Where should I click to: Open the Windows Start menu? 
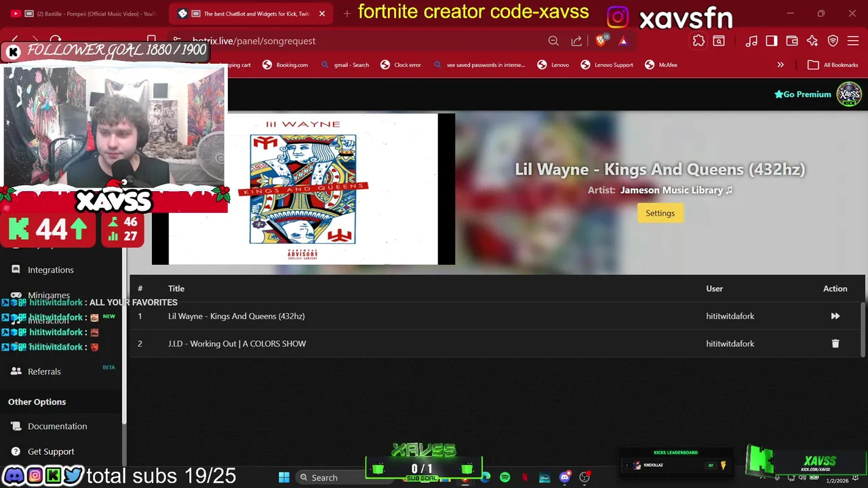click(x=284, y=477)
